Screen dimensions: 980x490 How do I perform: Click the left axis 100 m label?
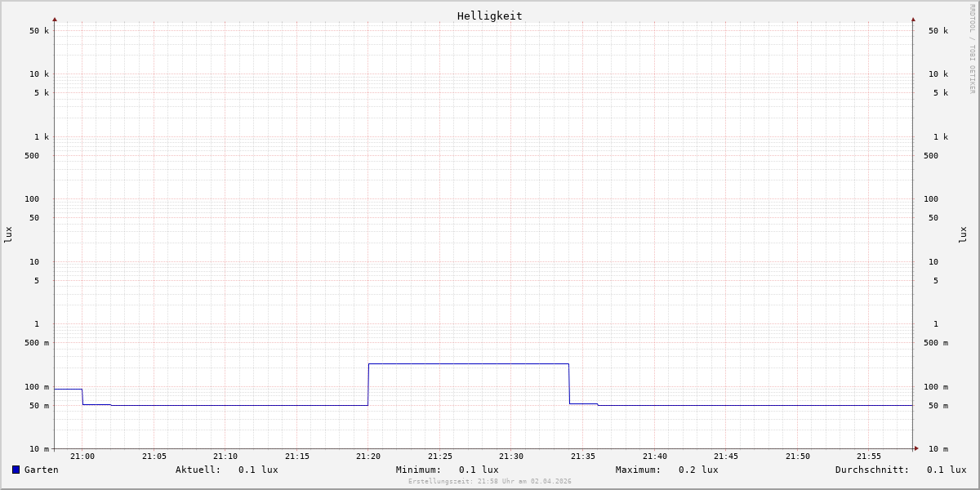pyautogui.click(x=37, y=387)
